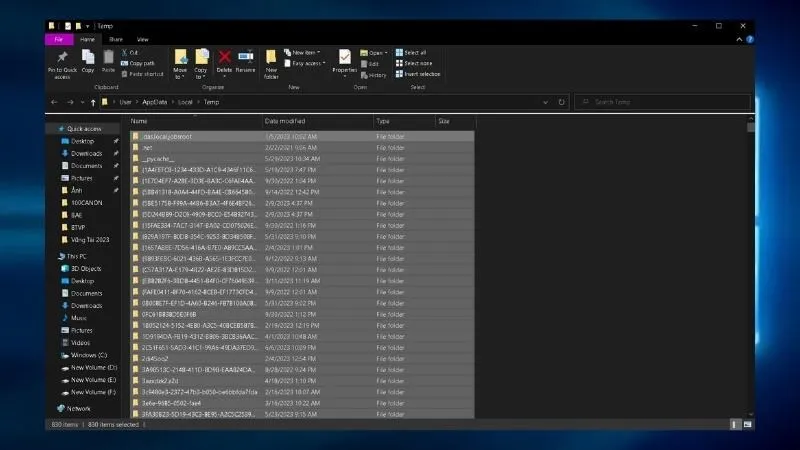Collapse the Quick access tree node
800x450 pixels.
(x=50, y=129)
